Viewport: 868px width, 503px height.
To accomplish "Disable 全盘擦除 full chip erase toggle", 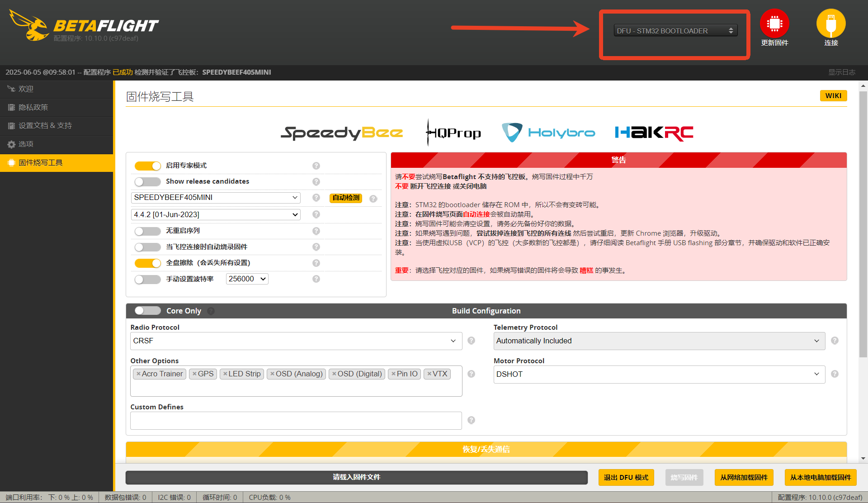I will click(148, 263).
